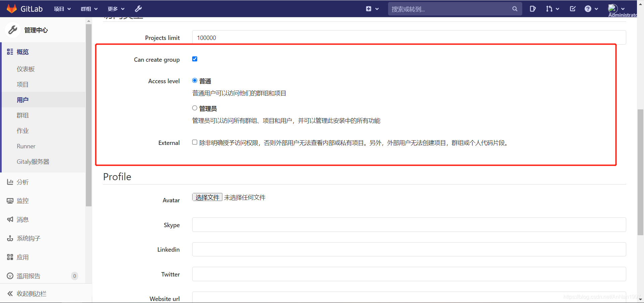Click the Skype input field
644x303 pixels.
pyautogui.click(x=409, y=224)
